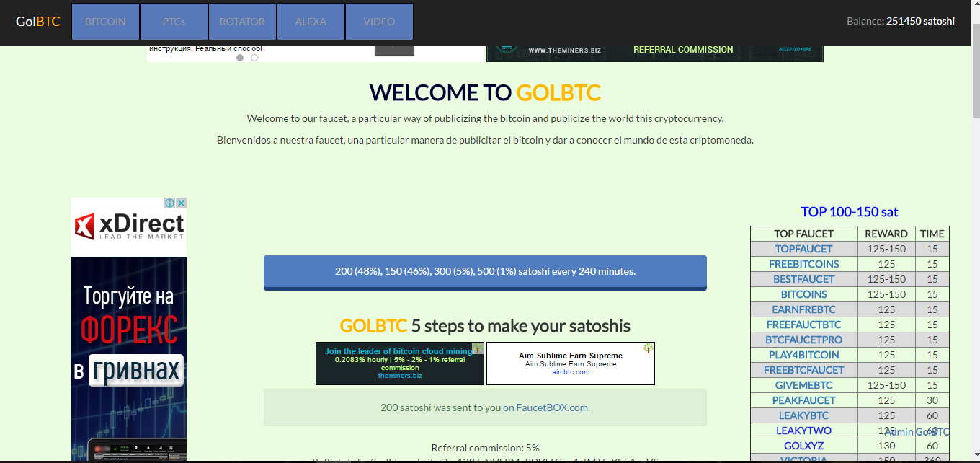Click the WELCOME TO GOLBTC heading
Screen dimensions: 980x463
485,92
